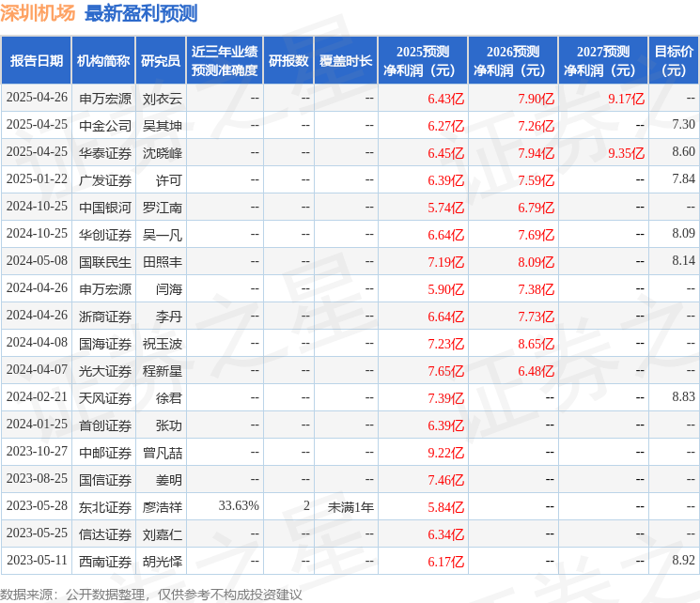Click target price 7.84
Viewport: 700px width, 603px height.
coord(683,179)
